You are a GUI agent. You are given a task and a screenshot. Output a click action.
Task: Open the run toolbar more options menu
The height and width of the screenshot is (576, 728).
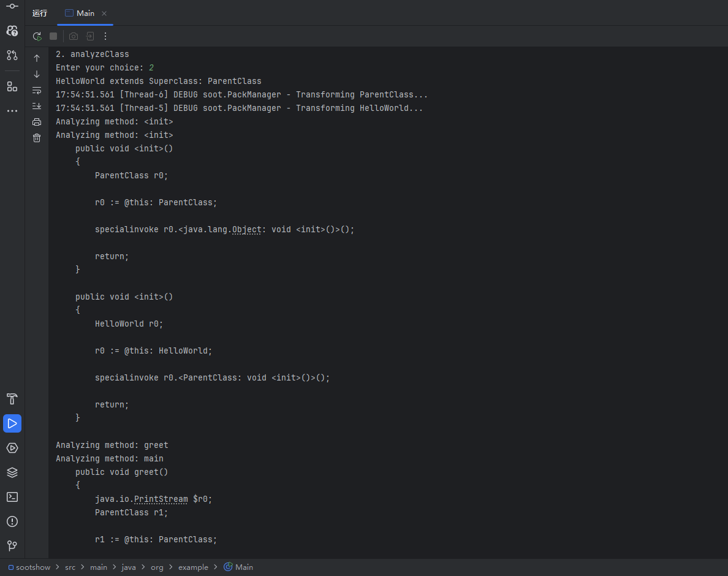click(x=105, y=36)
